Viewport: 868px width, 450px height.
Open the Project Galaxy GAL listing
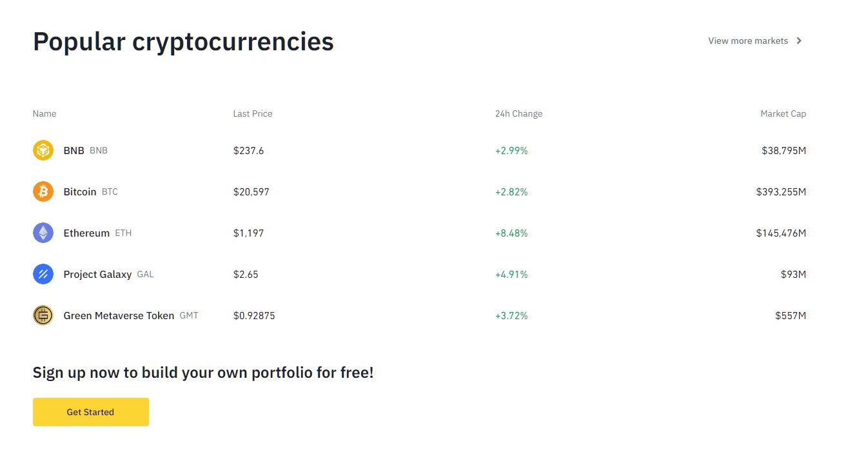click(108, 274)
